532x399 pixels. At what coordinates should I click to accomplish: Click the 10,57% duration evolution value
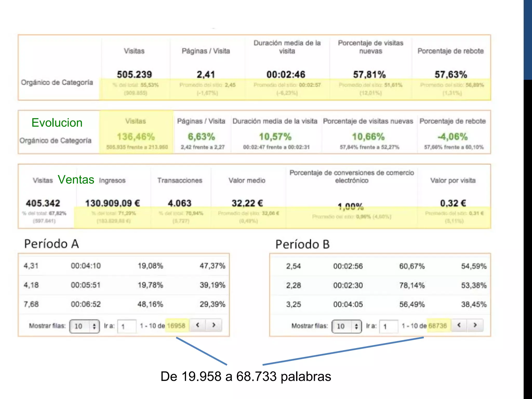[x=275, y=136]
